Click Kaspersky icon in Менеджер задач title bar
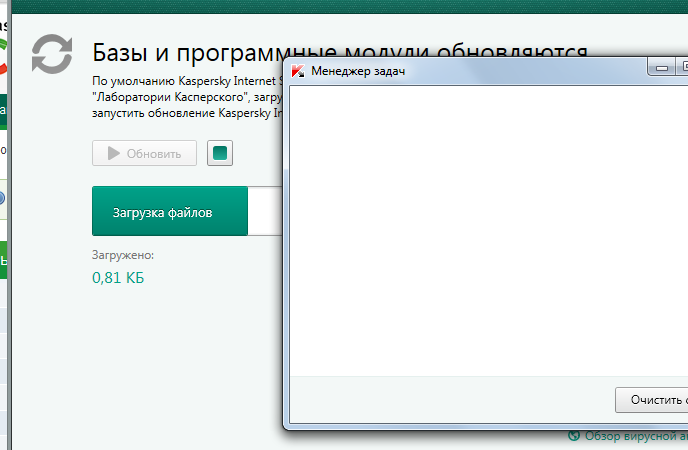The width and height of the screenshot is (688, 450). click(298, 71)
